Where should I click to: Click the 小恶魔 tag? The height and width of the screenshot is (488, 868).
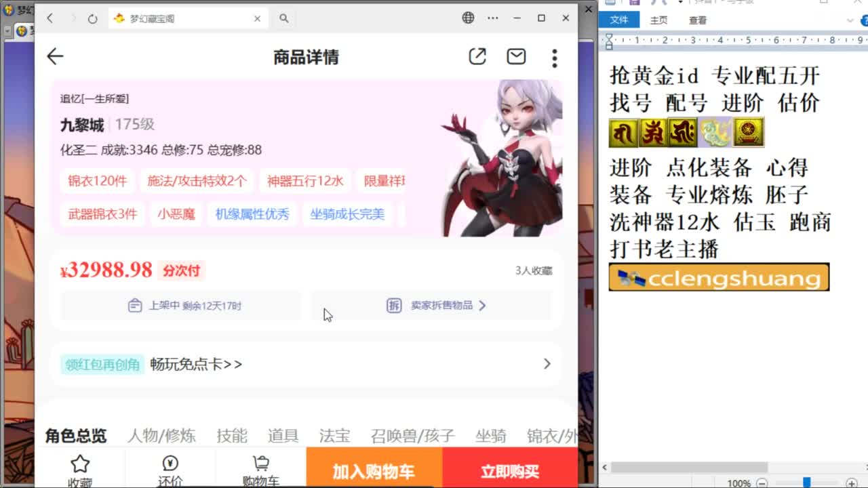click(176, 214)
